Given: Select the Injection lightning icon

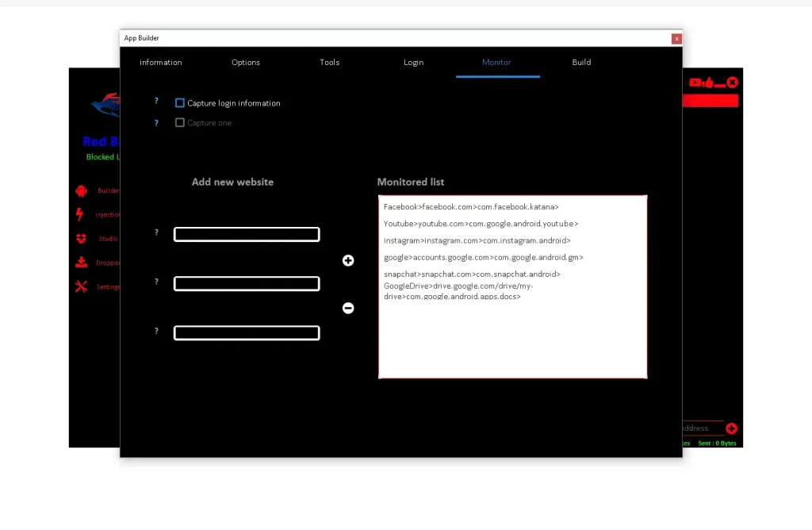Looking at the screenshot, I should tap(80, 213).
